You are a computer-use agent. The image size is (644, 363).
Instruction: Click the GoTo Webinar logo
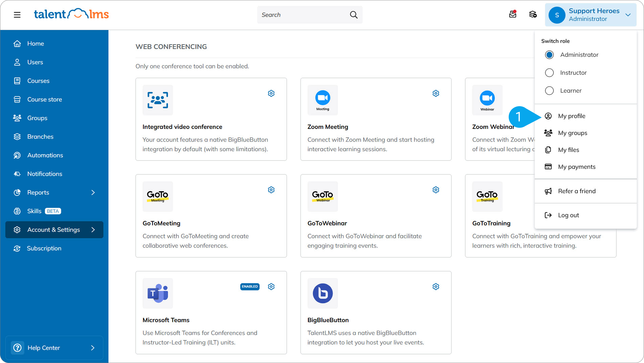tap(323, 197)
